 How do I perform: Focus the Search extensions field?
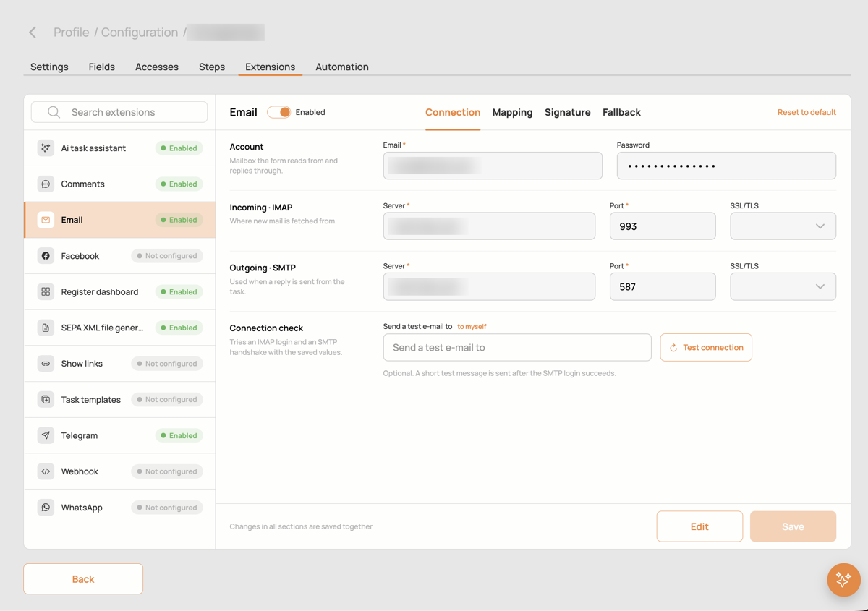click(x=119, y=112)
